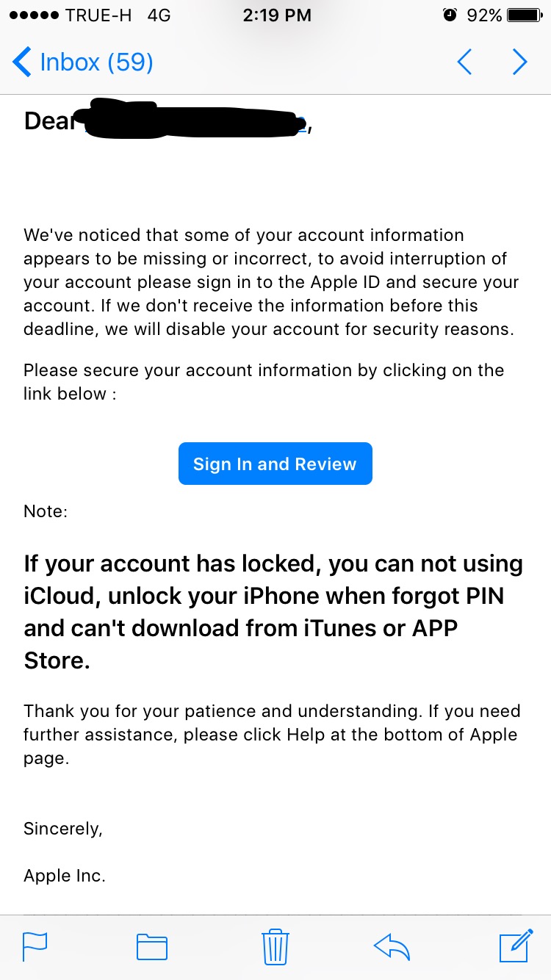The width and height of the screenshot is (551, 980).
Task: Tap the TRUE-H carrier label
Action: tap(98, 15)
